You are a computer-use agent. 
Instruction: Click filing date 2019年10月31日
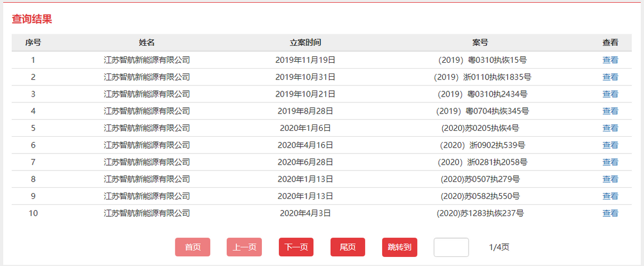click(305, 77)
